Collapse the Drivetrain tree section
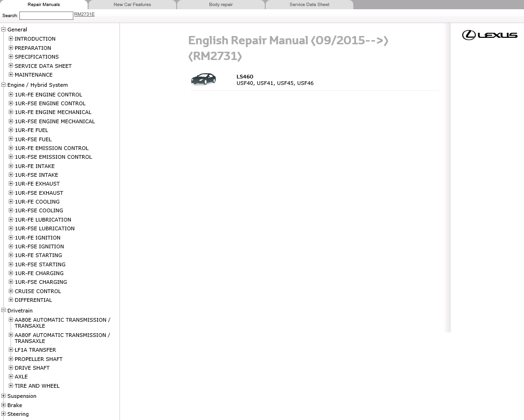Screen dimensions: 524x420 coord(4,310)
